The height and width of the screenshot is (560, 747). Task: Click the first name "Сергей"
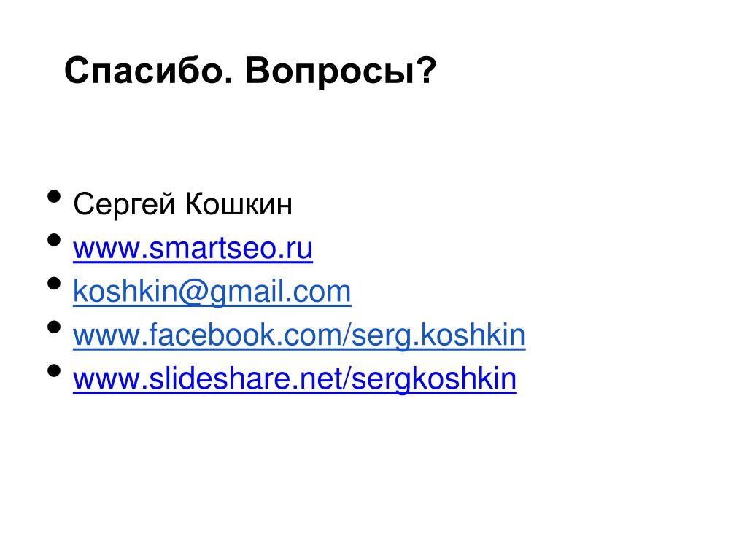click(124, 205)
